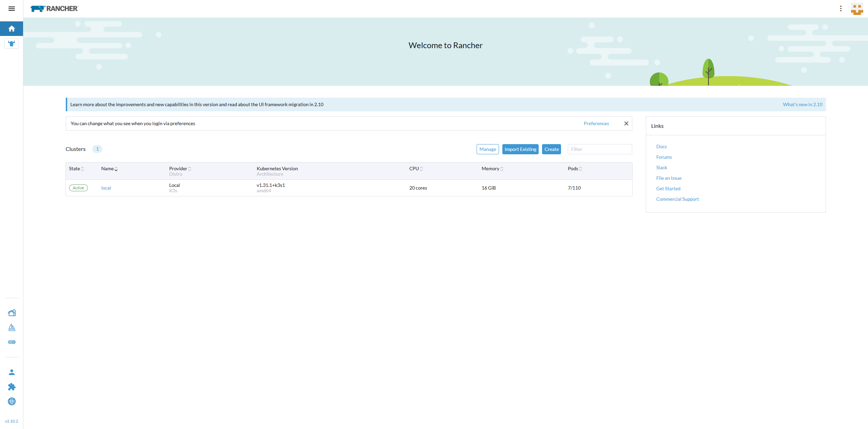The height and width of the screenshot is (429, 868).
Task: Open the Forums link
Action: click(x=664, y=157)
